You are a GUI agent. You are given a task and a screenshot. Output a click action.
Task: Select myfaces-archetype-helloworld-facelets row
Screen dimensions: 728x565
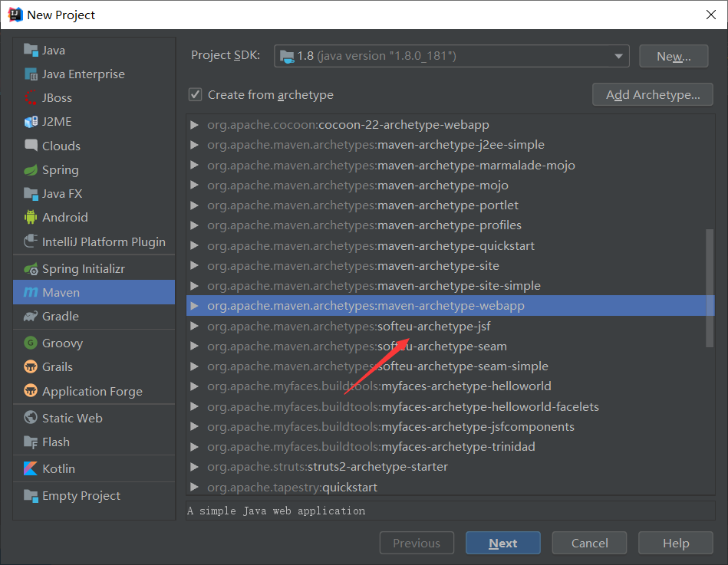450,406
